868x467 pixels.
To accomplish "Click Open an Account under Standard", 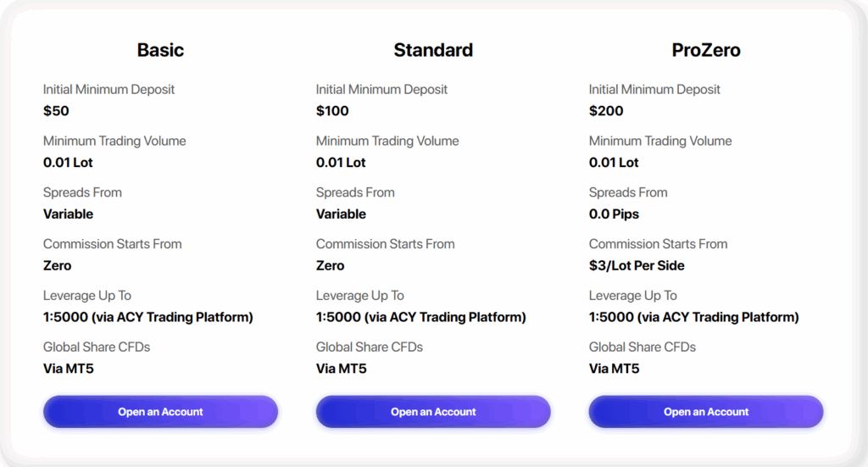I will [433, 412].
